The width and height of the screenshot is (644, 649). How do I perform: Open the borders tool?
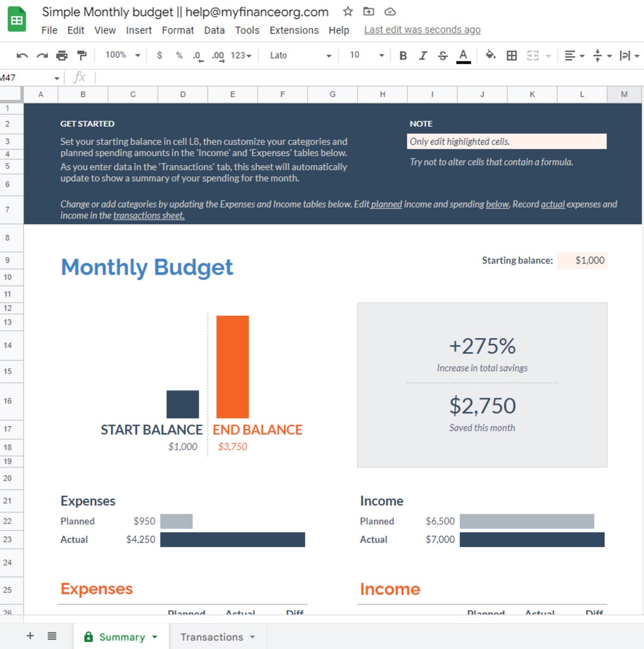point(512,55)
